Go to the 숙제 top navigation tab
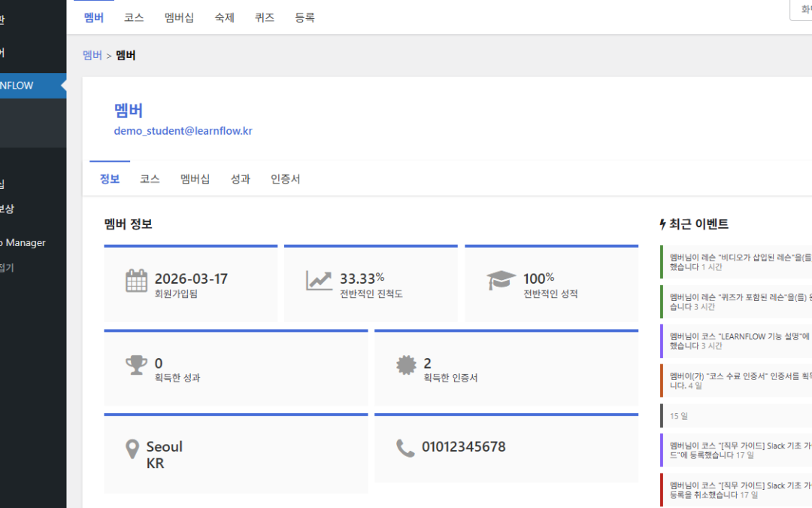The width and height of the screenshot is (812, 508). tap(224, 17)
